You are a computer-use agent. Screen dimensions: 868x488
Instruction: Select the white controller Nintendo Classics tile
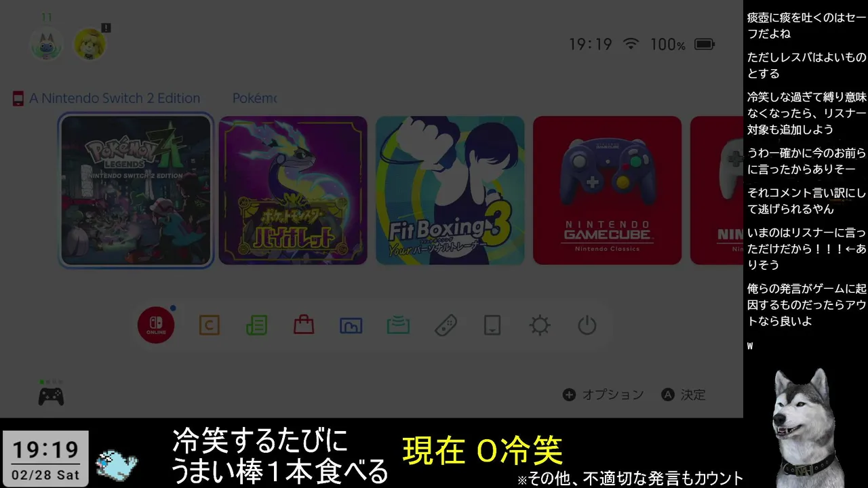pyautogui.click(x=717, y=190)
